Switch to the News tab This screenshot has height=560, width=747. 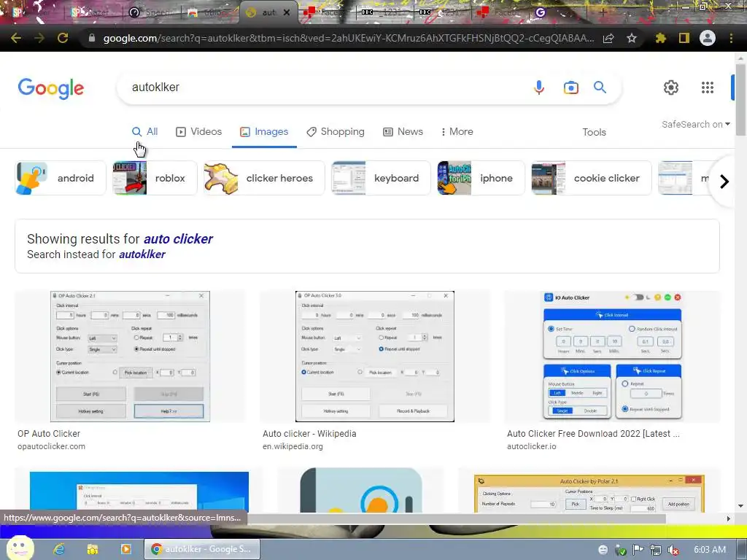(403, 131)
